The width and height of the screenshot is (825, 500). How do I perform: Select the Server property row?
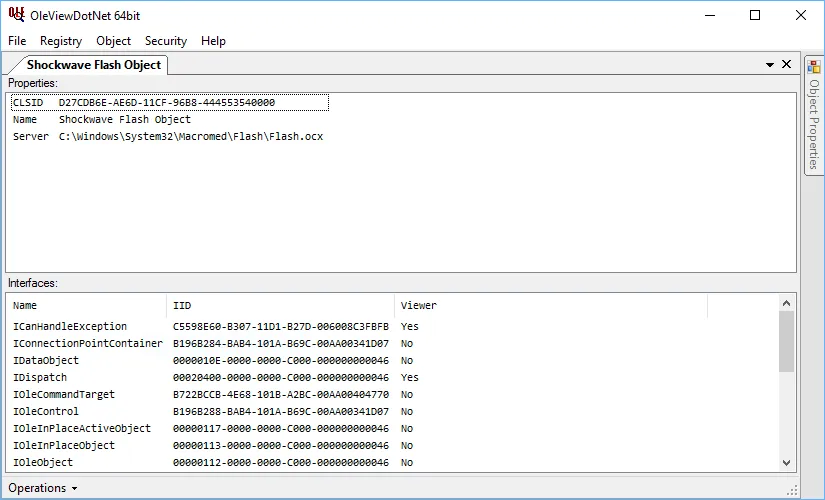tap(168, 136)
